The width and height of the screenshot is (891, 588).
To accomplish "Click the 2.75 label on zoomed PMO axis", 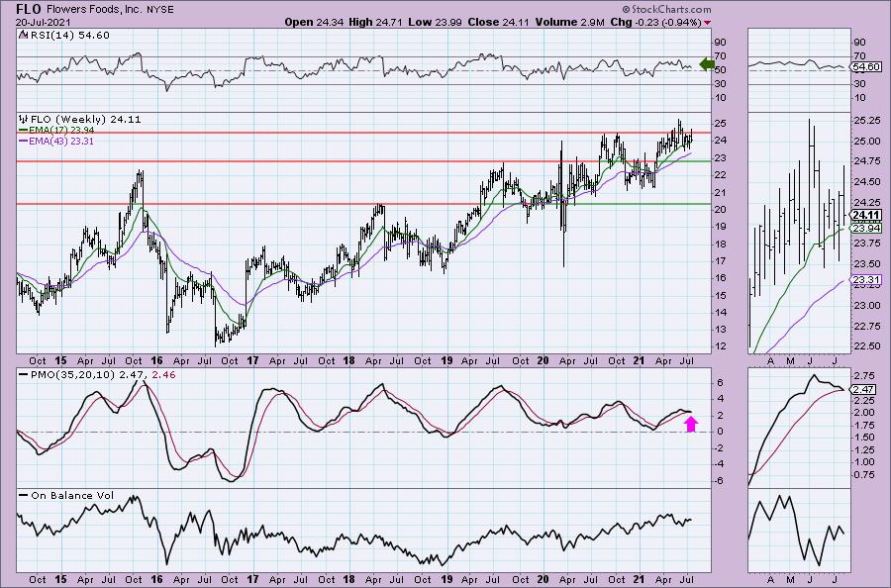I will tap(865, 375).
